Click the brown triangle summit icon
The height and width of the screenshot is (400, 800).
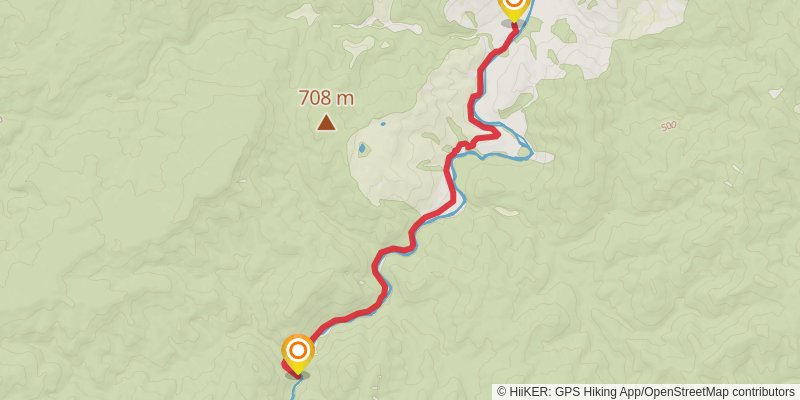(x=326, y=122)
